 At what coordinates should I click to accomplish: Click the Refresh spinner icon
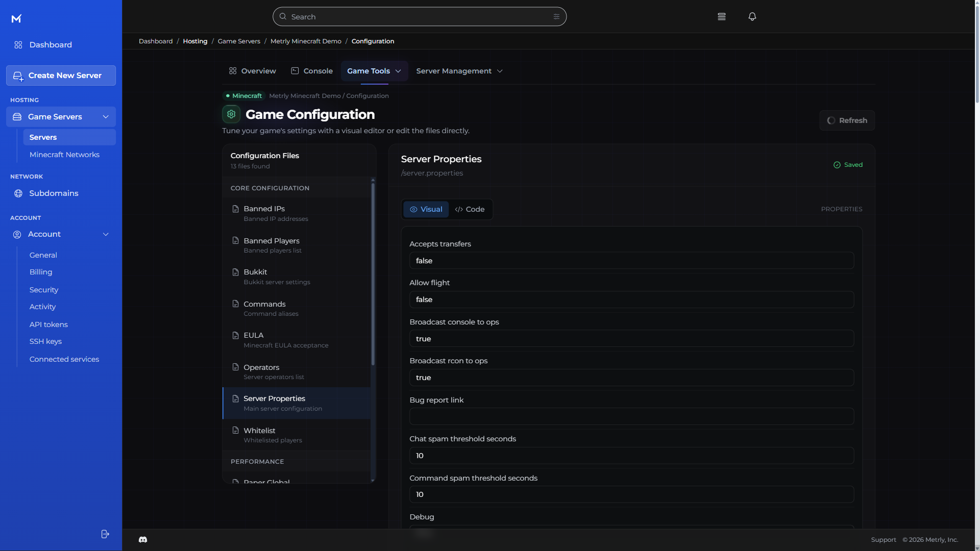(831, 120)
